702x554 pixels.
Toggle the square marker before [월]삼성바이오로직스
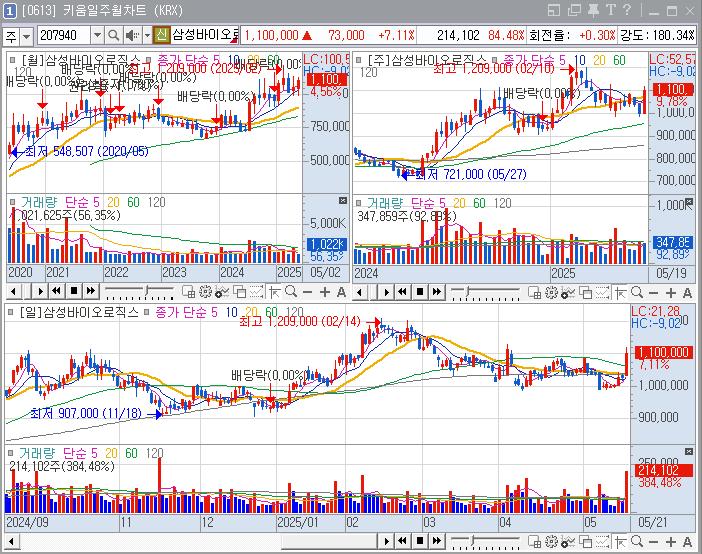click(13, 60)
